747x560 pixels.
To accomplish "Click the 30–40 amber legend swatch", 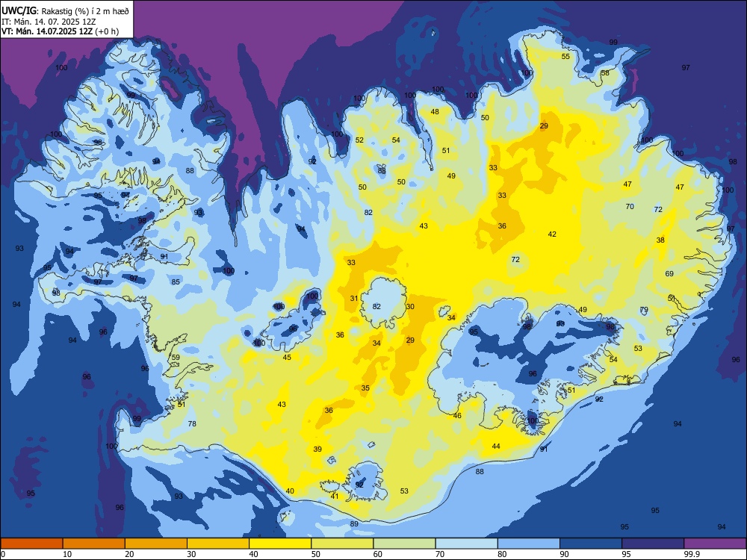I will tap(218, 544).
